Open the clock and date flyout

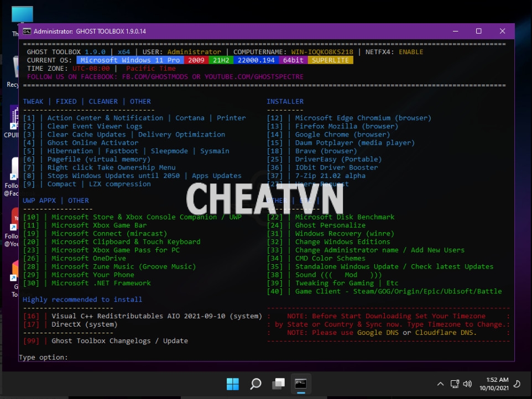[498, 384]
